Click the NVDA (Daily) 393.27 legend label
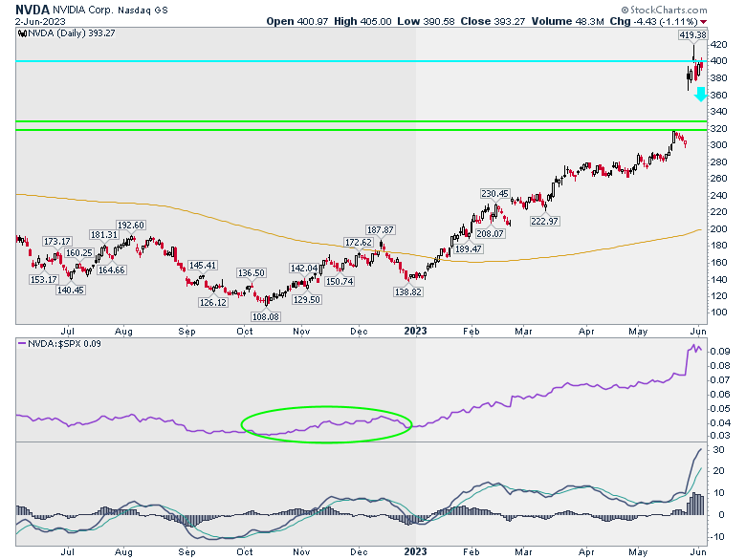 pyautogui.click(x=72, y=33)
